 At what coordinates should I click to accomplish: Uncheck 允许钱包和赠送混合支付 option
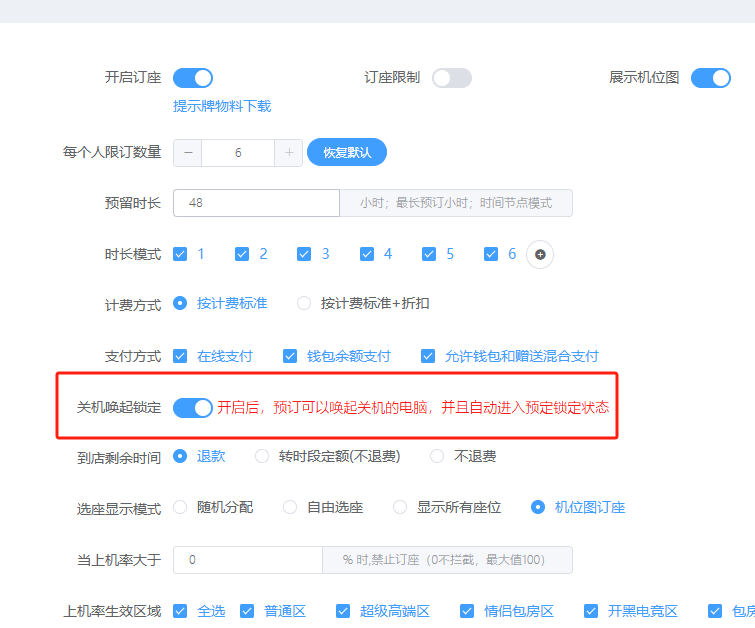pos(428,356)
